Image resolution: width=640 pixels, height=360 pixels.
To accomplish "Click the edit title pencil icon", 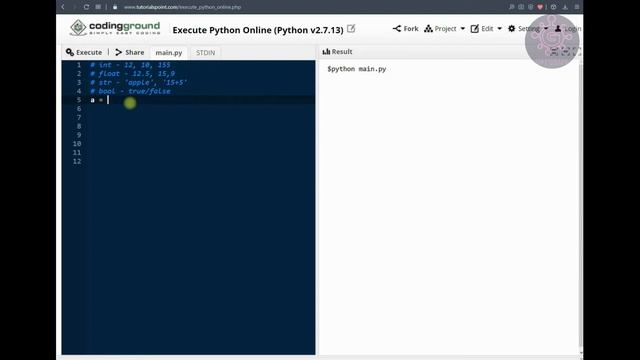I will (x=351, y=29).
